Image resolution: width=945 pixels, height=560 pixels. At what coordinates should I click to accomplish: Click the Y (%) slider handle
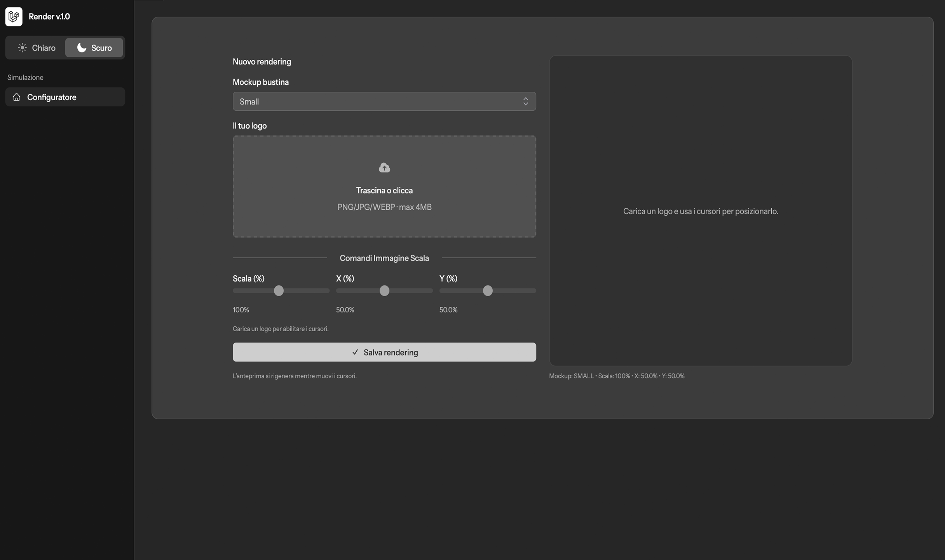point(488,290)
